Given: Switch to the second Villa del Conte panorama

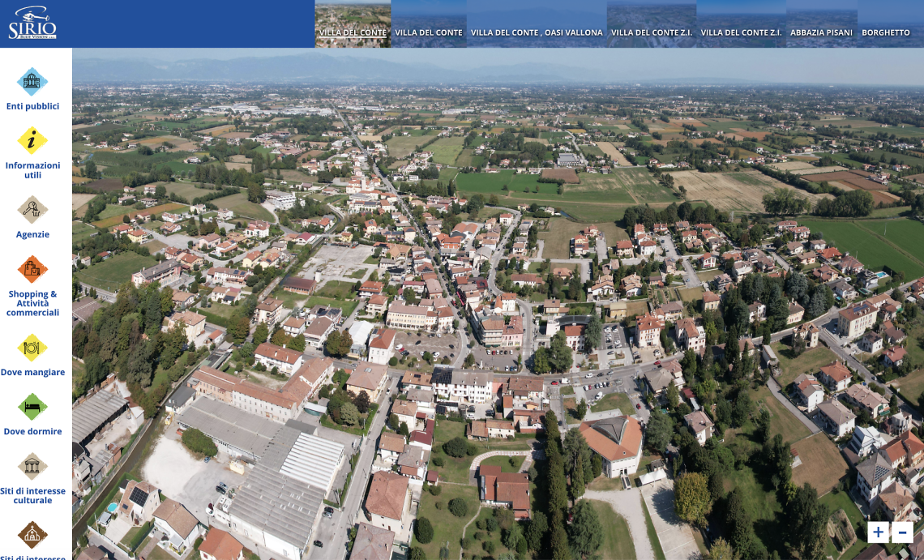Looking at the screenshot, I should point(429,24).
